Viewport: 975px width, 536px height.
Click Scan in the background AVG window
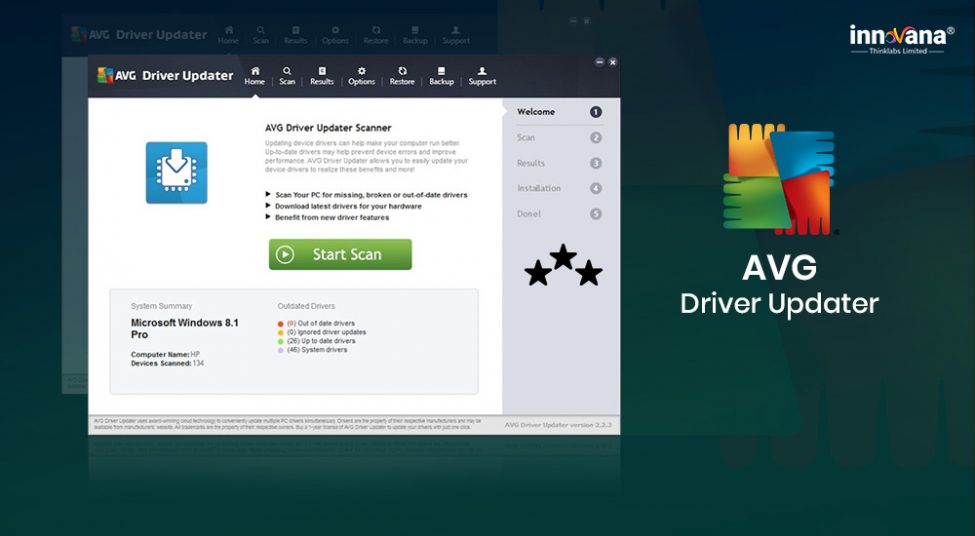(261, 35)
